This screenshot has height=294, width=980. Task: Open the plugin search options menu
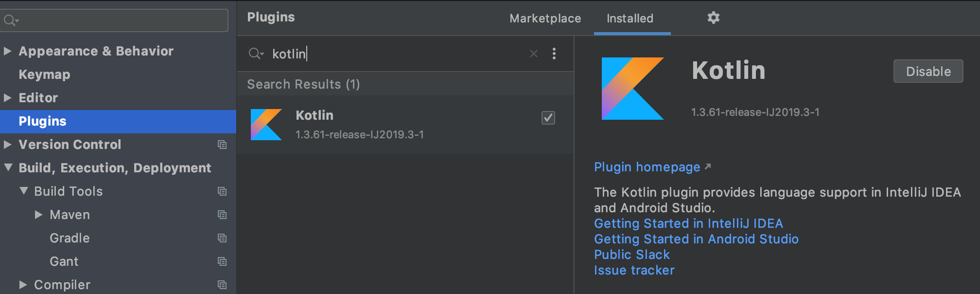point(554,54)
